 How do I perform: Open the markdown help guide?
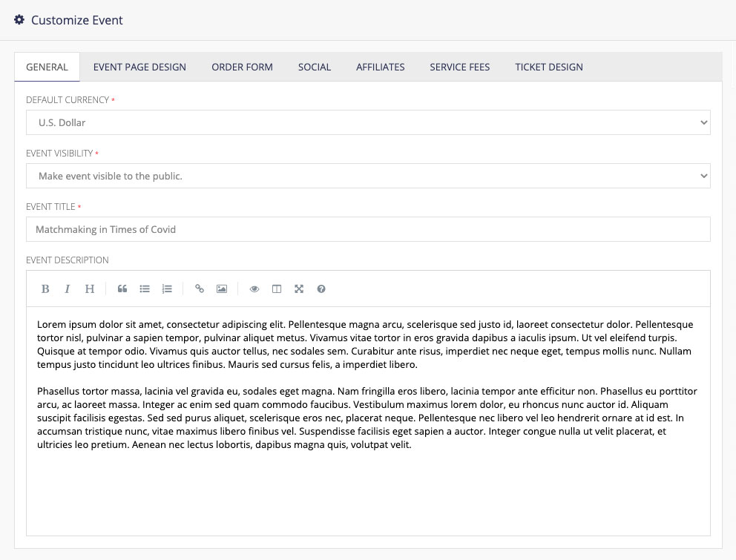[321, 289]
